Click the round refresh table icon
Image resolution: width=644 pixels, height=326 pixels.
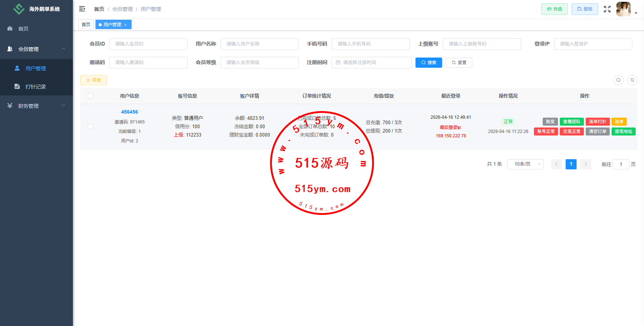(632, 80)
